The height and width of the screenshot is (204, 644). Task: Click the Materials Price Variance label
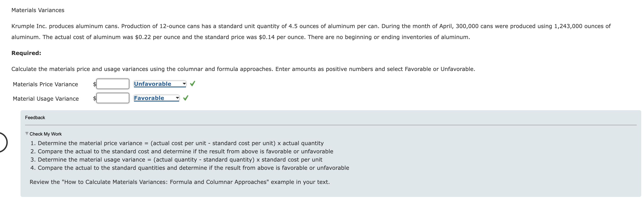tap(45, 84)
